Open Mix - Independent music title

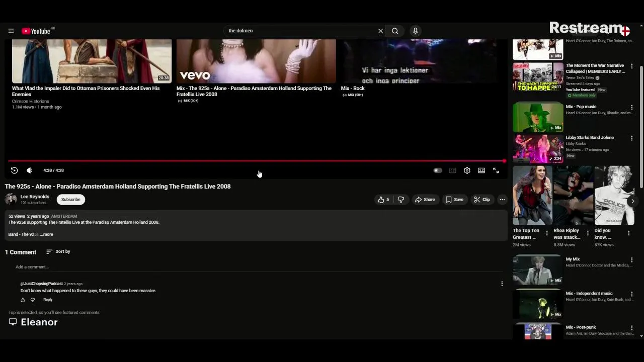pyautogui.click(x=589, y=293)
